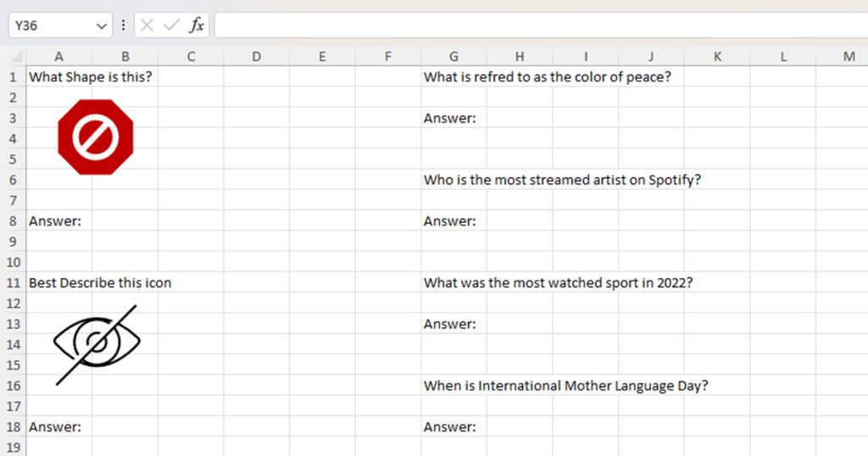868x456 pixels.
Task: Select row 15 header
Action: (x=13, y=365)
